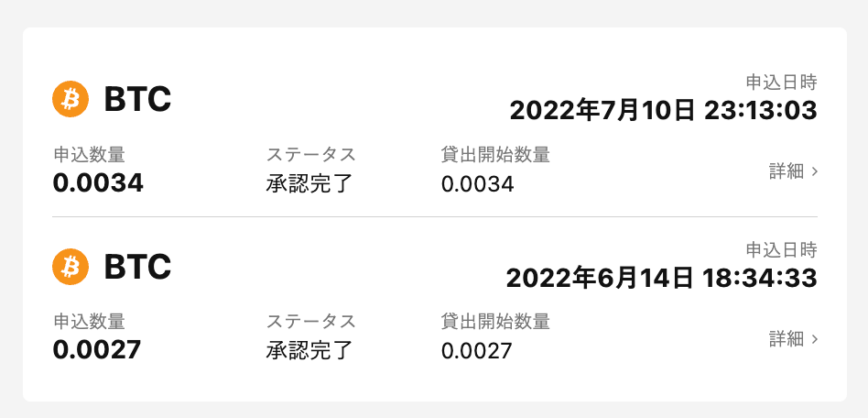The width and height of the screenshot is (868, 418).
Task: Click the chevron arrow beside the first 詳細
Action: 814,171
